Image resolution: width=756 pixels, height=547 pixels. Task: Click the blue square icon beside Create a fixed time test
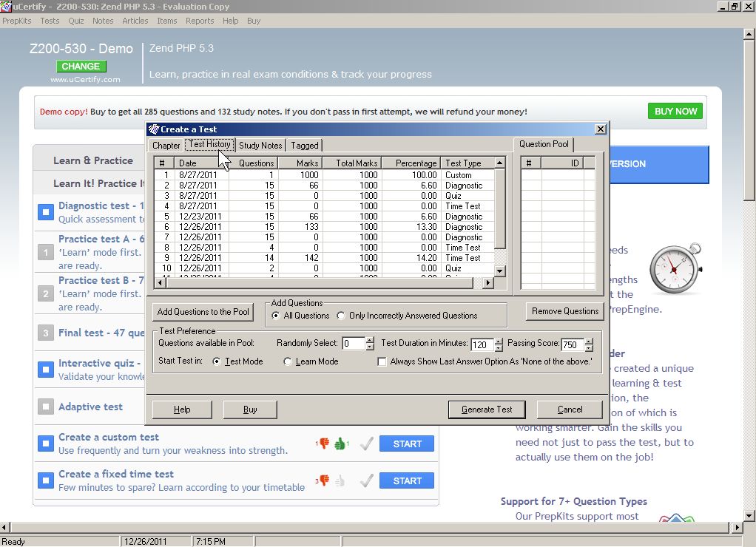(x=46, y=480)
